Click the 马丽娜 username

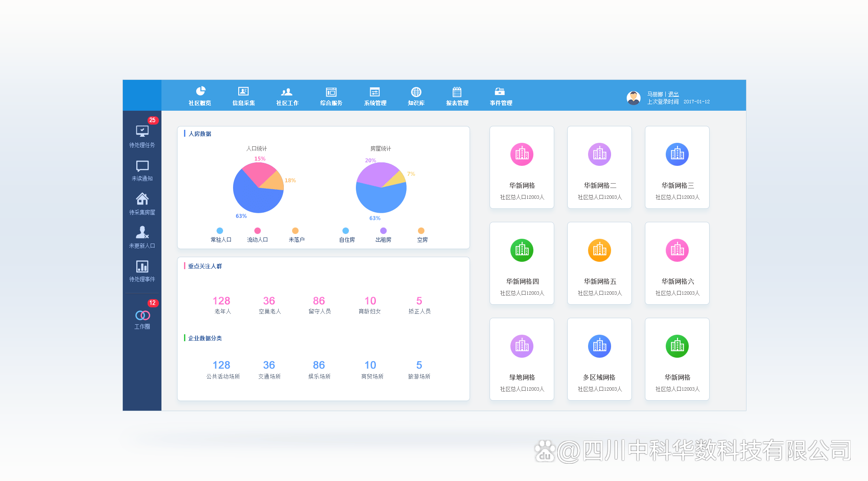click(x=655, y=94)
